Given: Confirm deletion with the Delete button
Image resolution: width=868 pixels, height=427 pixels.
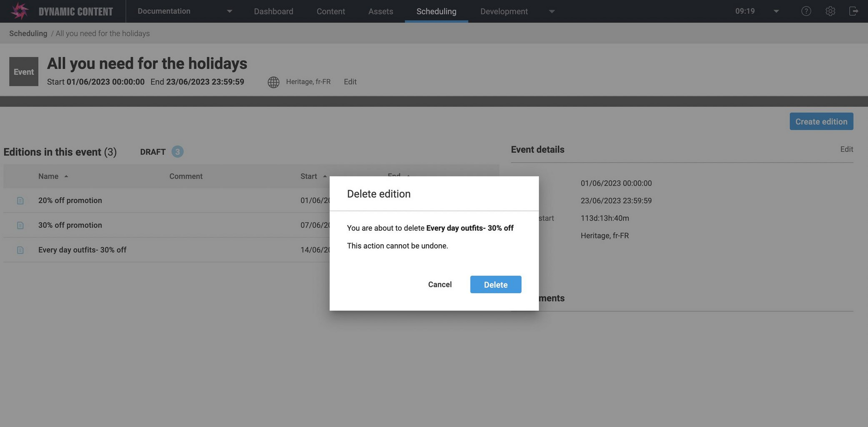Looking at the screenshot, I should [x=495, y=285].
